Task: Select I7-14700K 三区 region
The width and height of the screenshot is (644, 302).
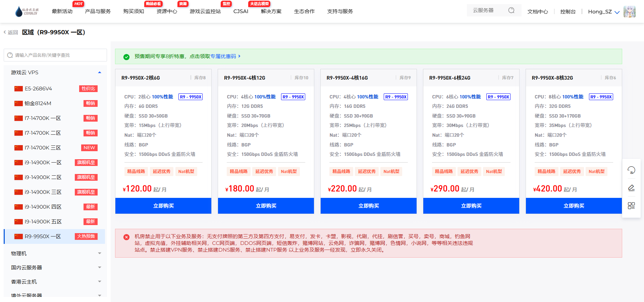Action: (x=54, y=148)
